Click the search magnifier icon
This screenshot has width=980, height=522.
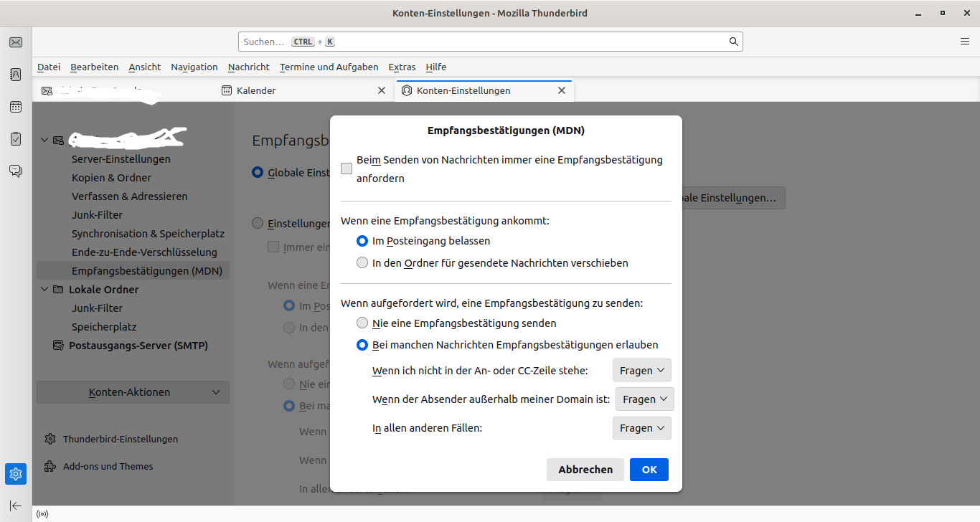733,42
